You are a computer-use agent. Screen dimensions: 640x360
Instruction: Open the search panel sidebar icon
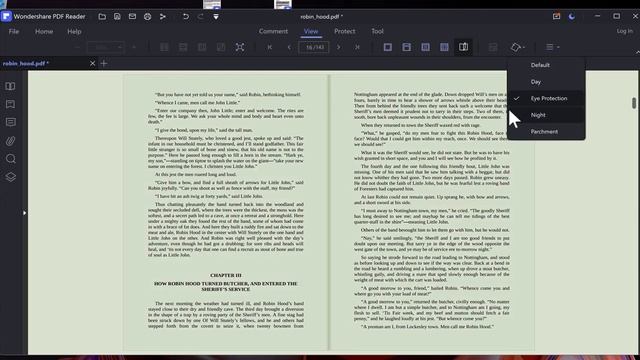click(x=11, y=159)
